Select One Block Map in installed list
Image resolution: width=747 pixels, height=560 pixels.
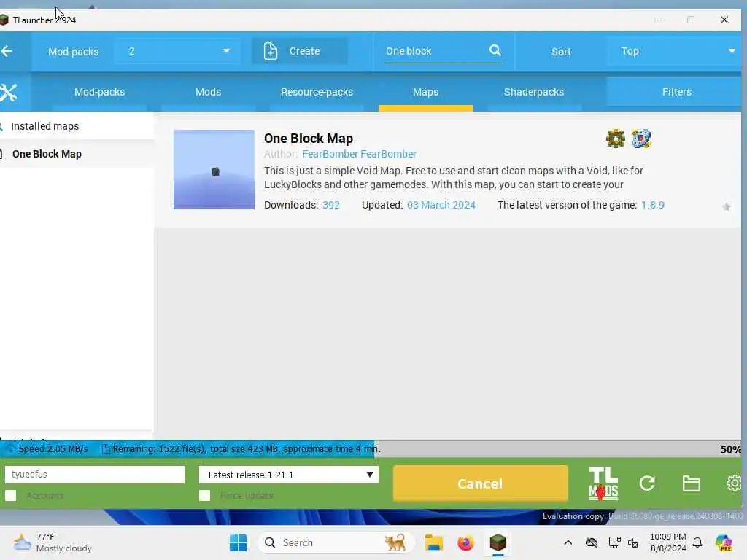coord(47,154)
